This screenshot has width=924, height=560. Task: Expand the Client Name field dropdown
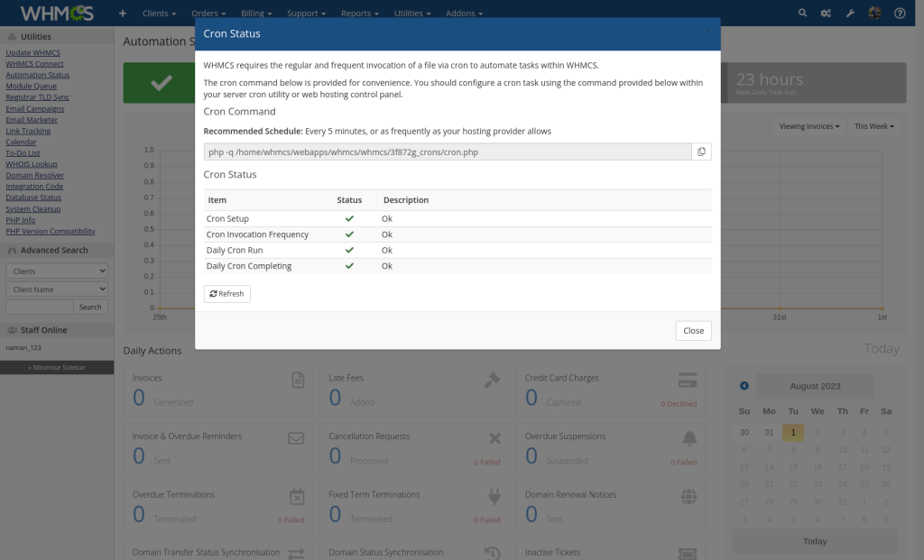click(x=57, y=289)
